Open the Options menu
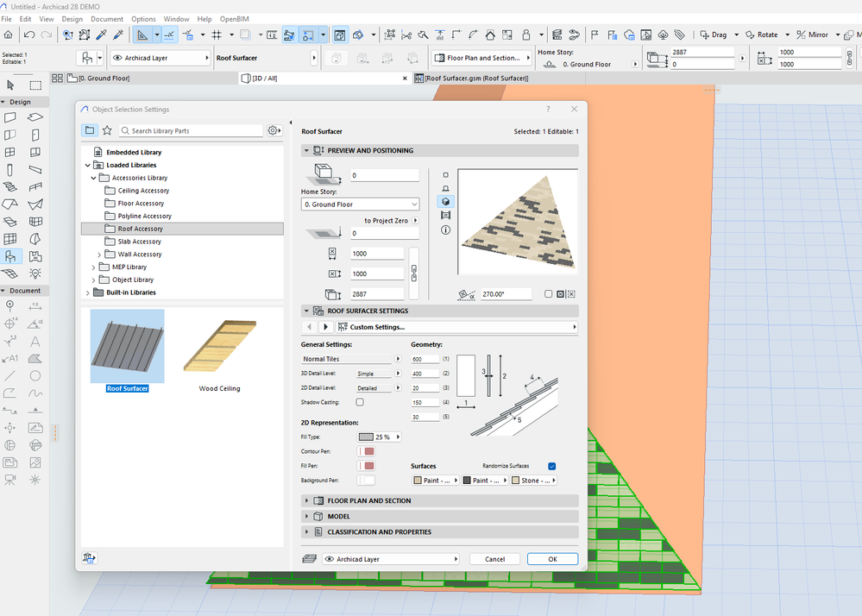The image size is (862, 616). pyautogui.click(x=143, y=19)
